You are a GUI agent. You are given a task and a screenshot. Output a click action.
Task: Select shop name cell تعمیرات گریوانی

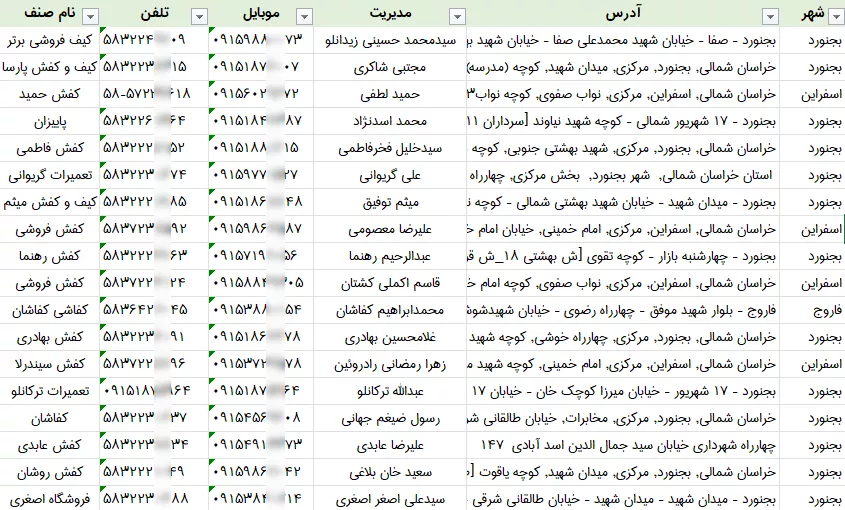pyautogui.click(x=50, y=175)
